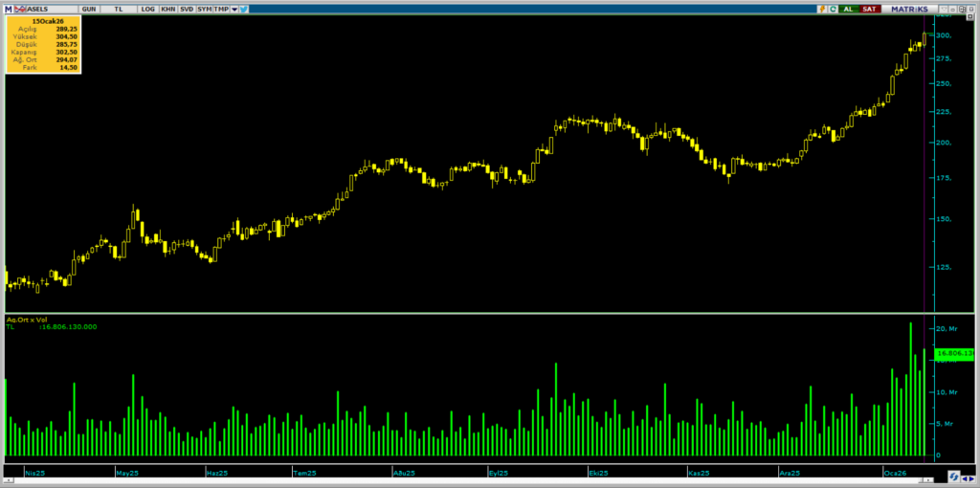Toggle the SVD option
This screenshot has width=980, height=488.
(x=187, y=10)
